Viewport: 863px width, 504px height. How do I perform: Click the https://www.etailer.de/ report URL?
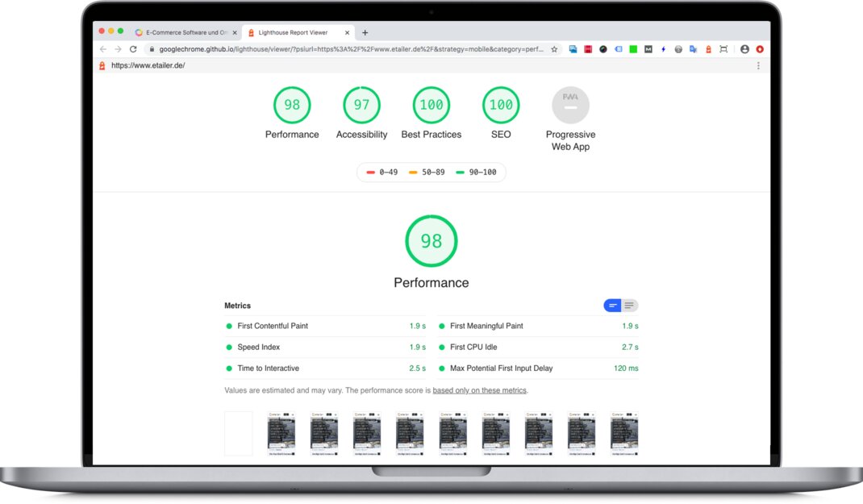pyautogui.click(x=148, y=65)
